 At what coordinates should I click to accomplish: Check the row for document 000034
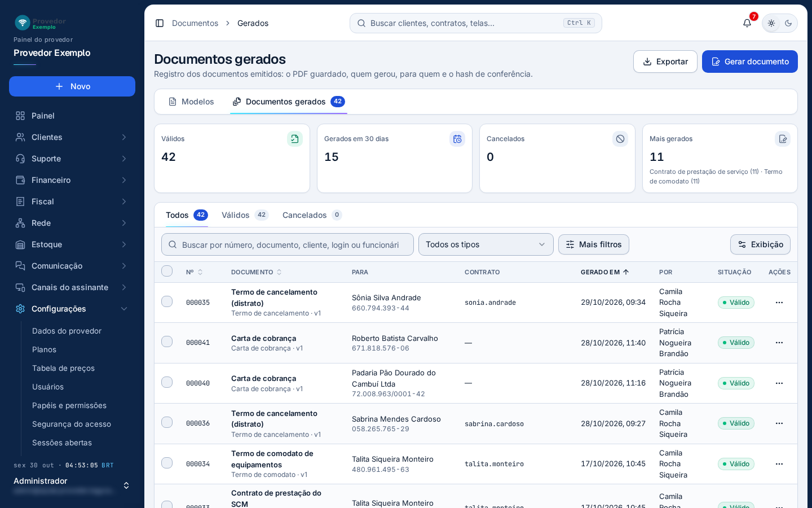coord(167,463)
